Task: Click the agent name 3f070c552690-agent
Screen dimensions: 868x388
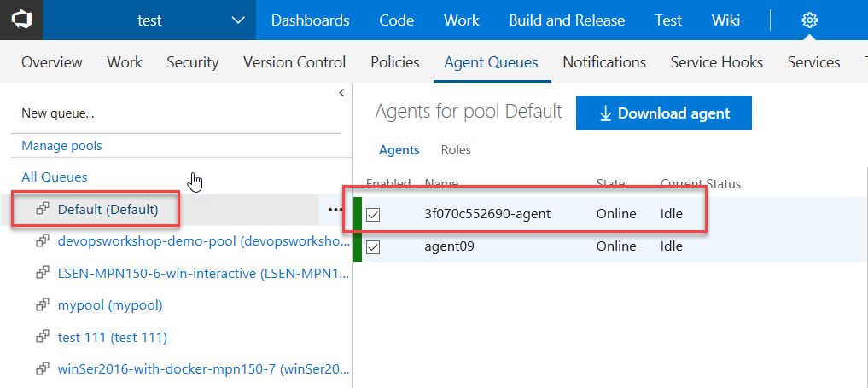Action: click(x=487, y=214)
